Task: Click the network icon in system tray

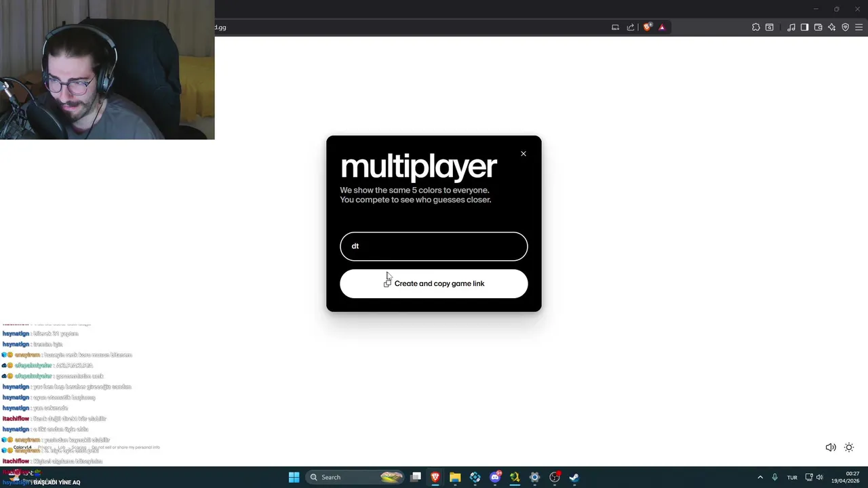Action: pyautogui.click(x=809, y=477)
